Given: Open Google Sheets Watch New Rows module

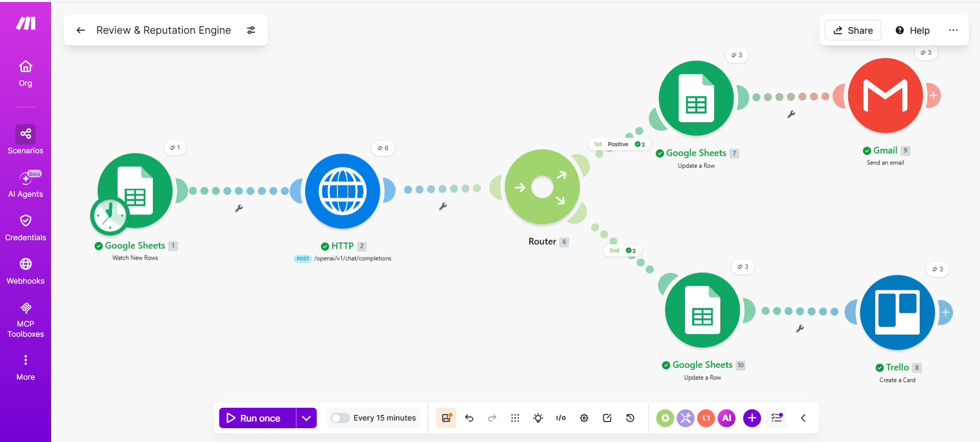Looking at the screenshot, I should [135, 190].
